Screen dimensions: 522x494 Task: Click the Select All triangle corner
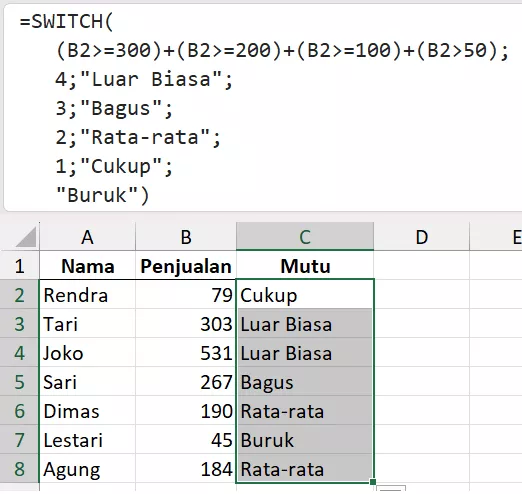pos(25,237)
